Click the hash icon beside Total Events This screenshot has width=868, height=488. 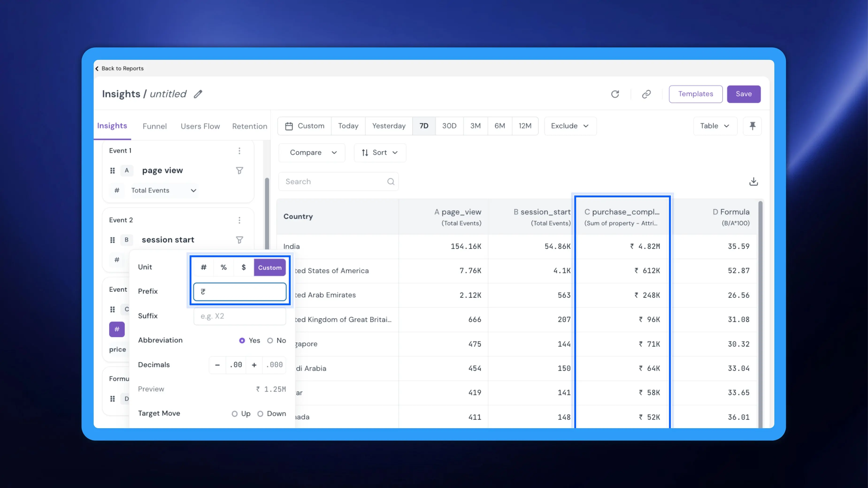pyautogui.click(x=117, y=190)
